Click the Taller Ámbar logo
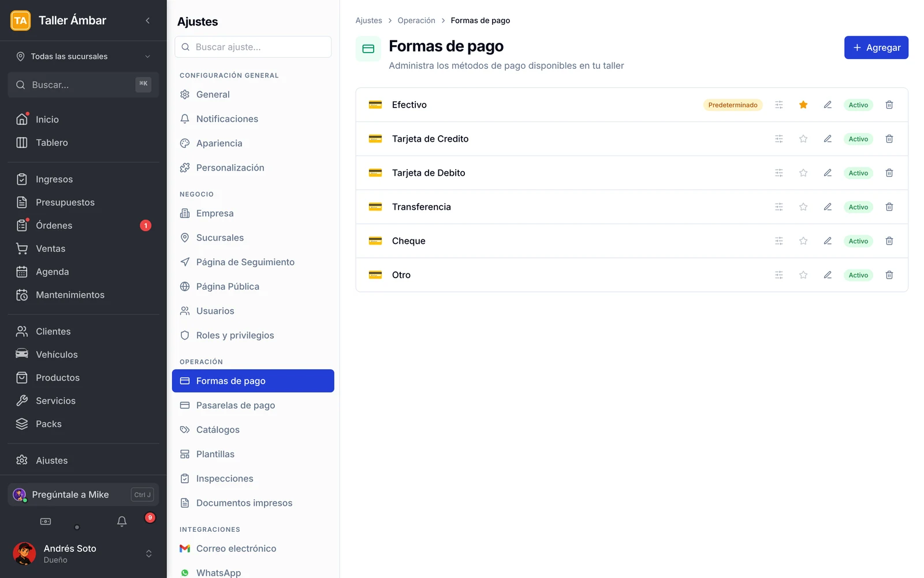The image size is (924, 578). [x=21, y=20]
